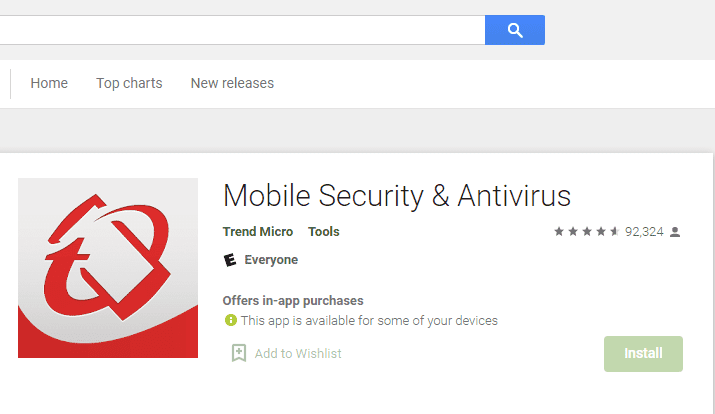Click the Trend Micro app logo image
Image resolution: width=715 pixels, height=414 pixels.
[x=108, y=268]
